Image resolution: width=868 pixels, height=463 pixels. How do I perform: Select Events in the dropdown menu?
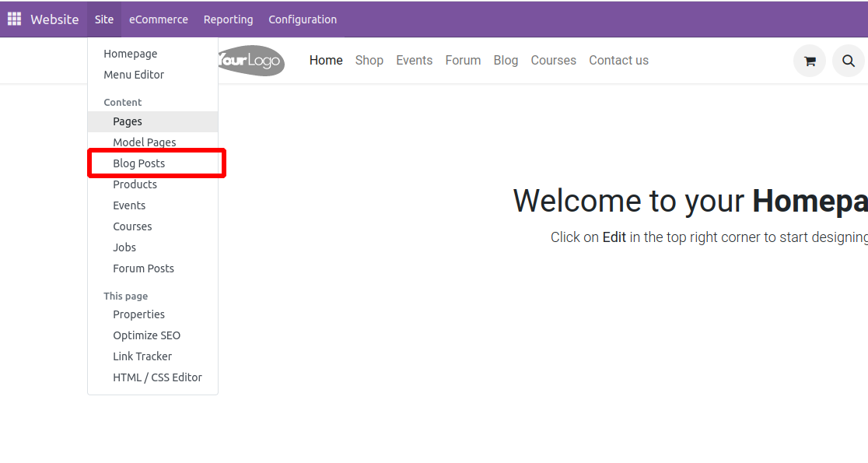(152, 205)
